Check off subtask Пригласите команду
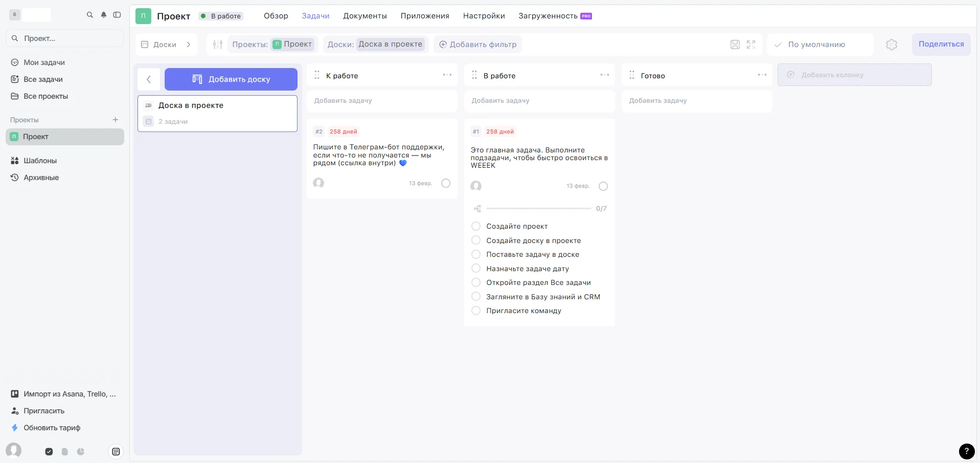 (476, 311)
